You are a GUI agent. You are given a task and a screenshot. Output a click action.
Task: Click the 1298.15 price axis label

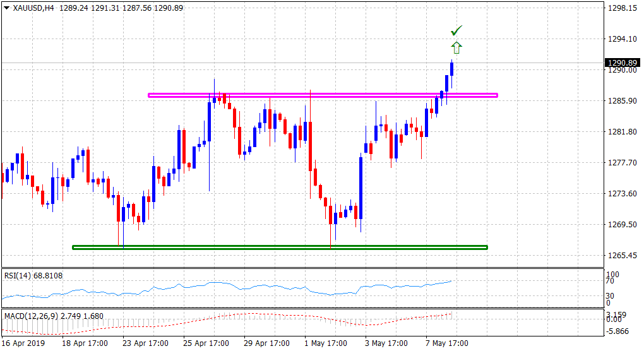(621, 8)
